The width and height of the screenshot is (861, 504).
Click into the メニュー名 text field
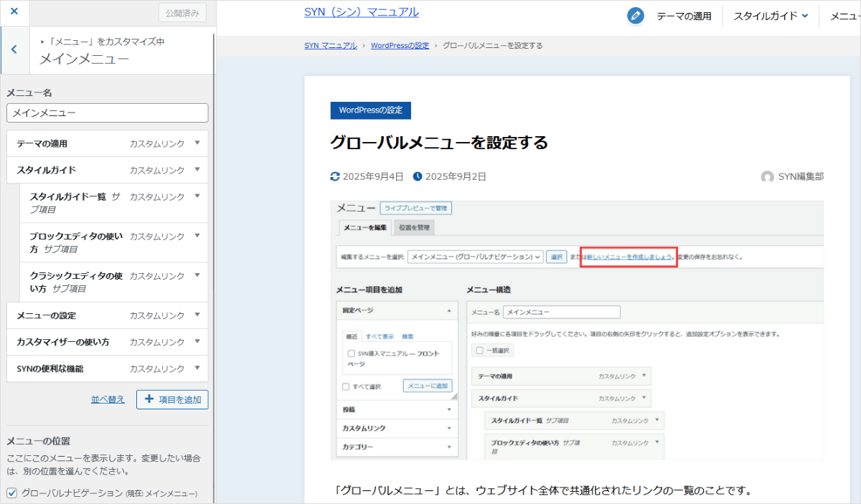[x=107, y=113]
